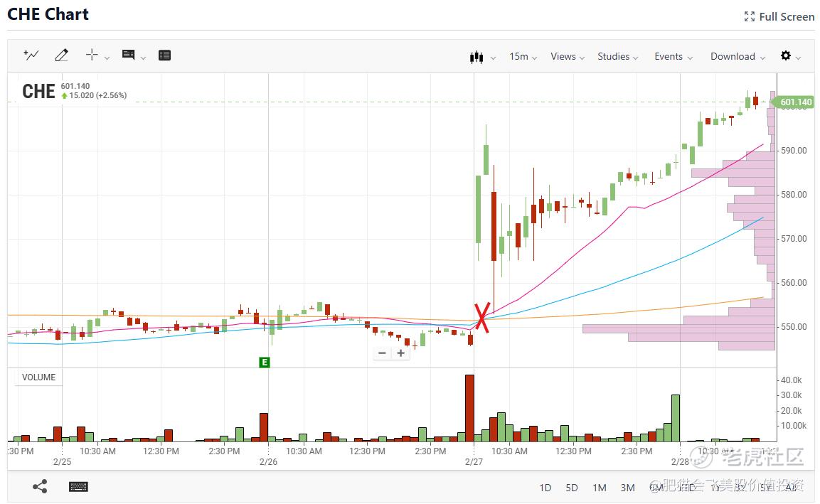820x504 pixels.
Task: Open the data table view icon
Action: pos(165,55)
